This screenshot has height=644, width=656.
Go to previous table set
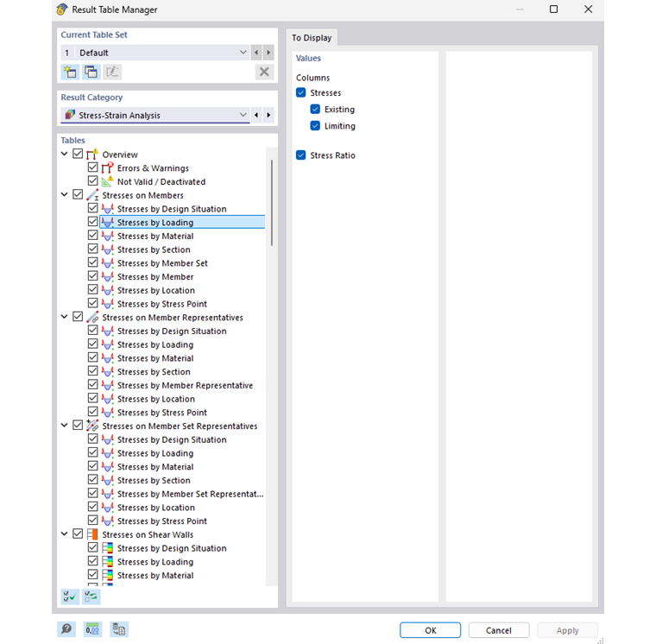(x=256, y=53)
